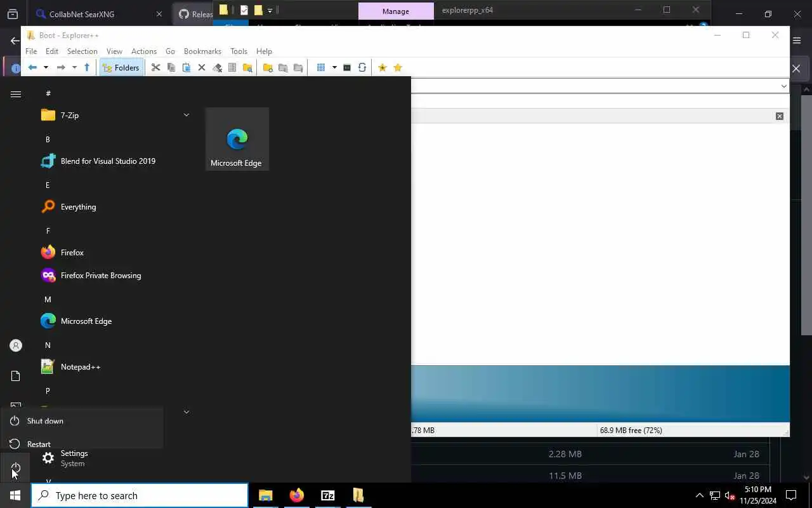The width and height of the screenshot is (812, 508).
Task: Expand the address bar dropdown
Action: pos(783,86)
